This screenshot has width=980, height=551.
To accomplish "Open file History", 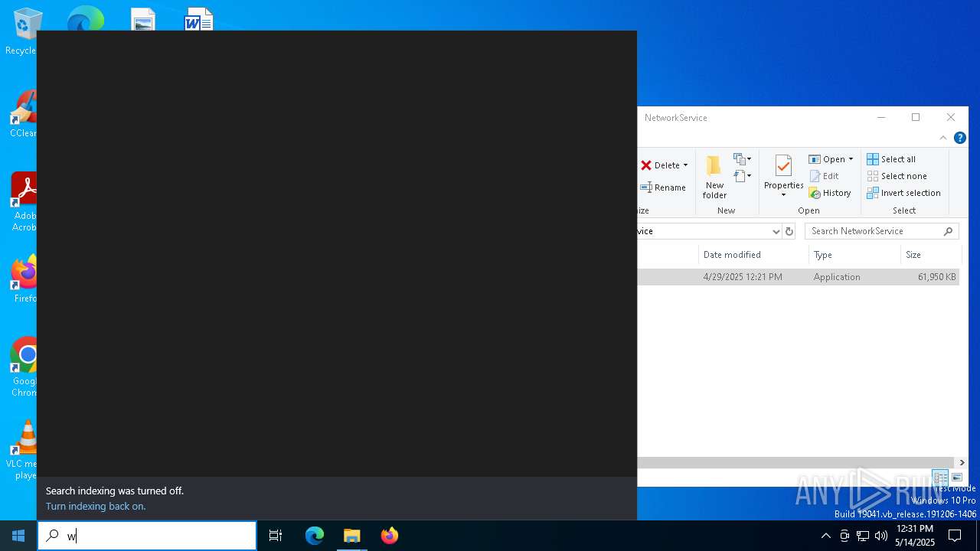I will pyautogui.click(x=830, y=193).
